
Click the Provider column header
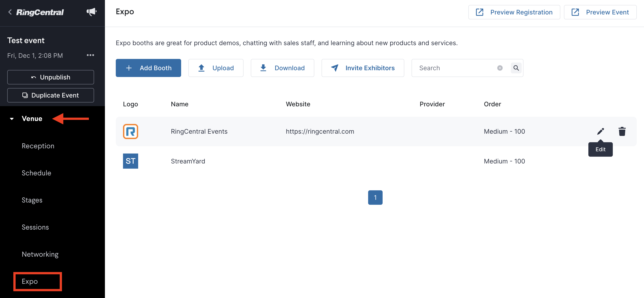(x=432, y=104)
